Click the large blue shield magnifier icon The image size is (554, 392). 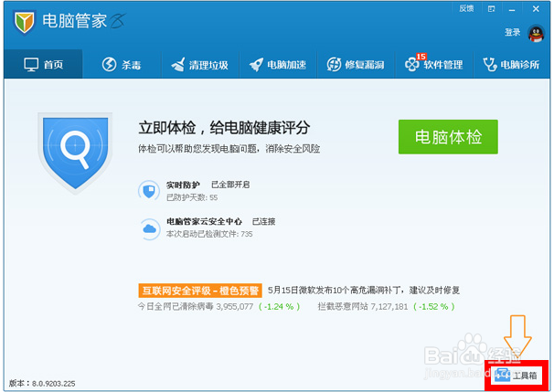point(75,154)
